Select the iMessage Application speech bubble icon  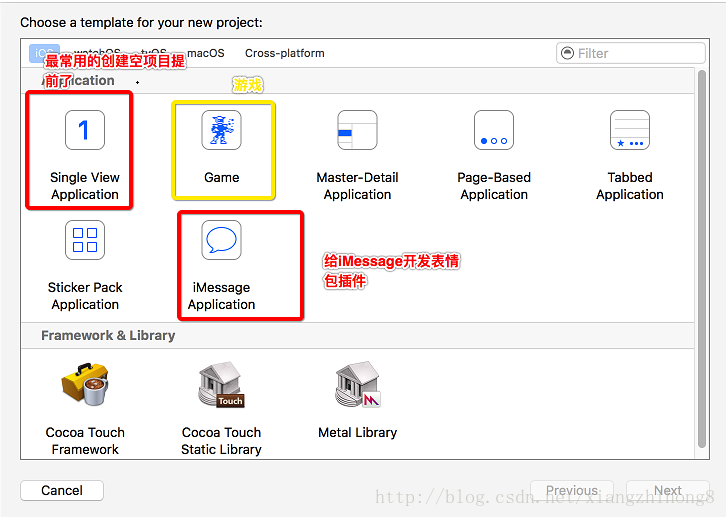pyautogui.click(x=221, y=240)
